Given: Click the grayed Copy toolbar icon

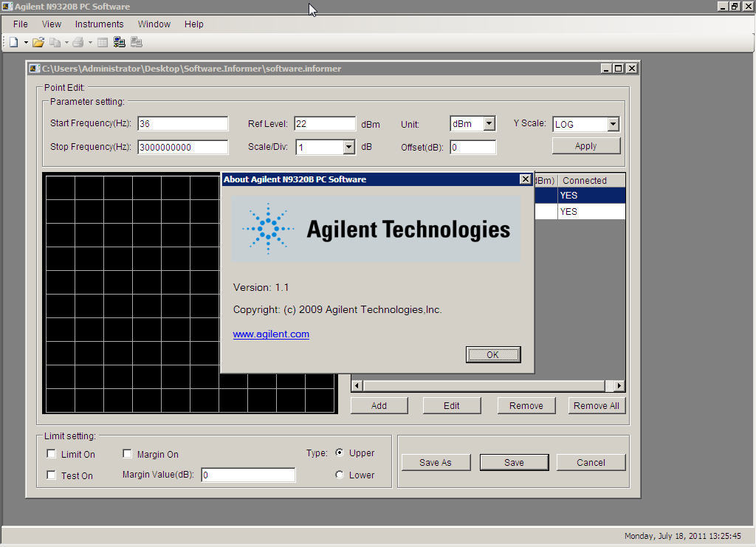Looking at the screenshot, I should [55, 42].
